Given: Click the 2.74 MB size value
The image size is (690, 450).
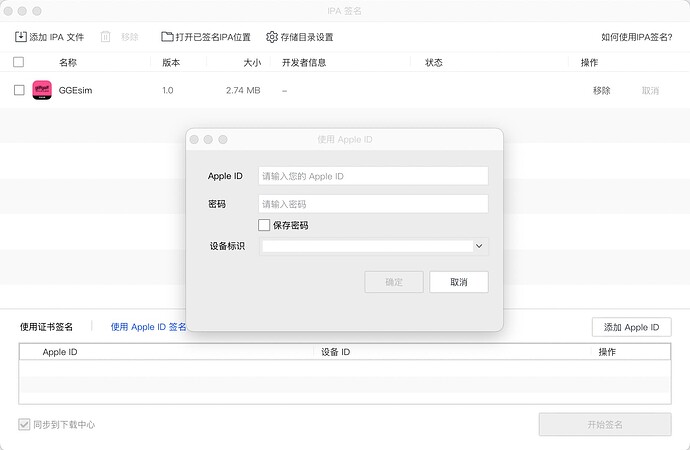Looking at the screenshot, I should (243, 90).
